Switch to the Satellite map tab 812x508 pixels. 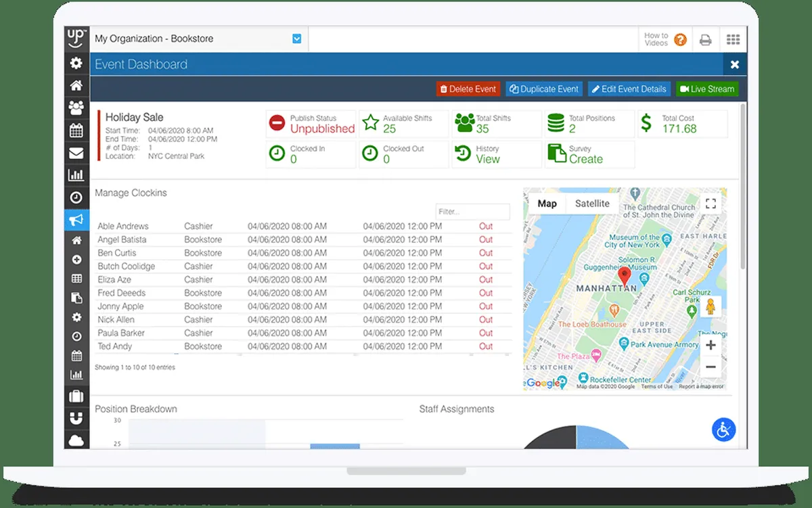(592, 204)
